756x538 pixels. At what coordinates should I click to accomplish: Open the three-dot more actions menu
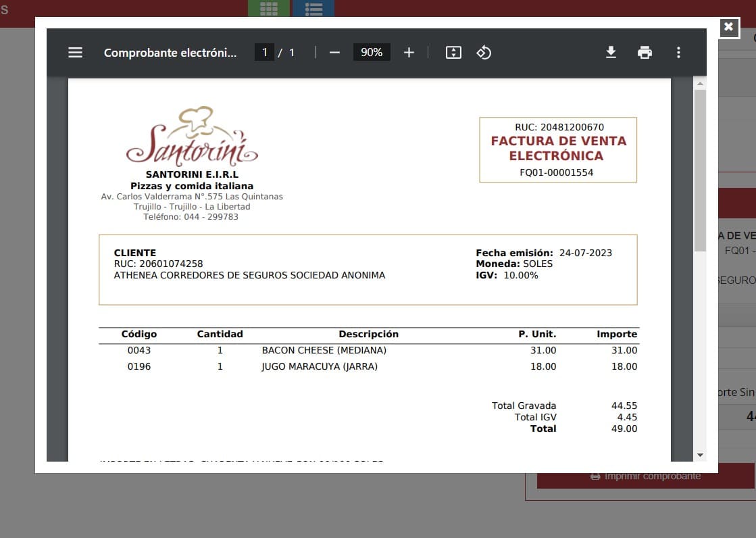pos(678,53)
